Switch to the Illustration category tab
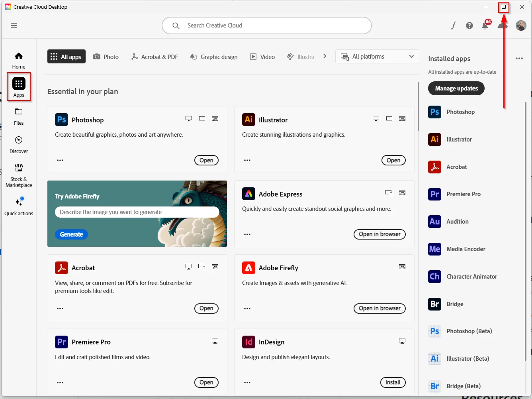532x399 pixels. (x=301, y=57)
